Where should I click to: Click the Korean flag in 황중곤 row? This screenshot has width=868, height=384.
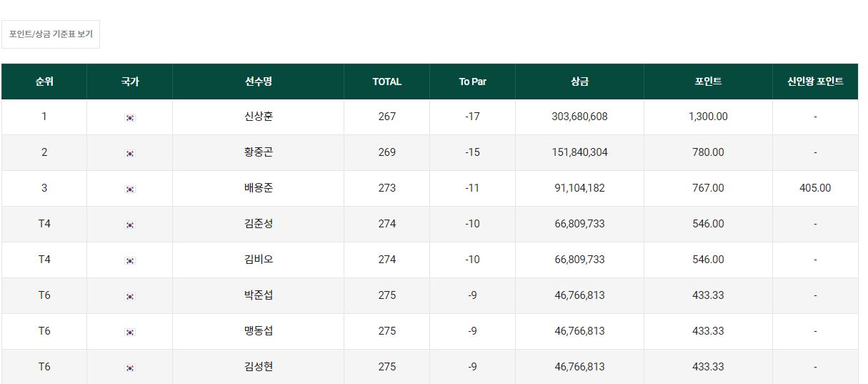pos(130,153)
